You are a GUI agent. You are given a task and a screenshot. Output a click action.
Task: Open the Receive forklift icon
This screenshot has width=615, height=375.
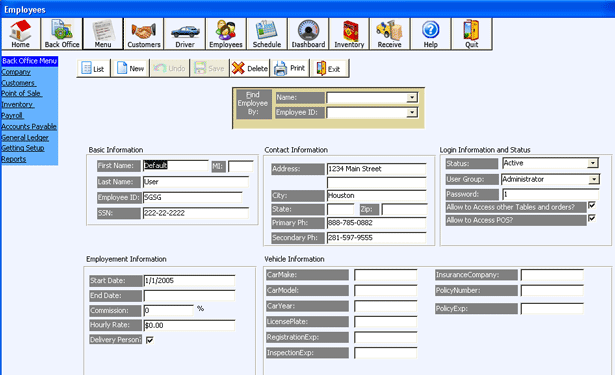(x=389, y=34)
